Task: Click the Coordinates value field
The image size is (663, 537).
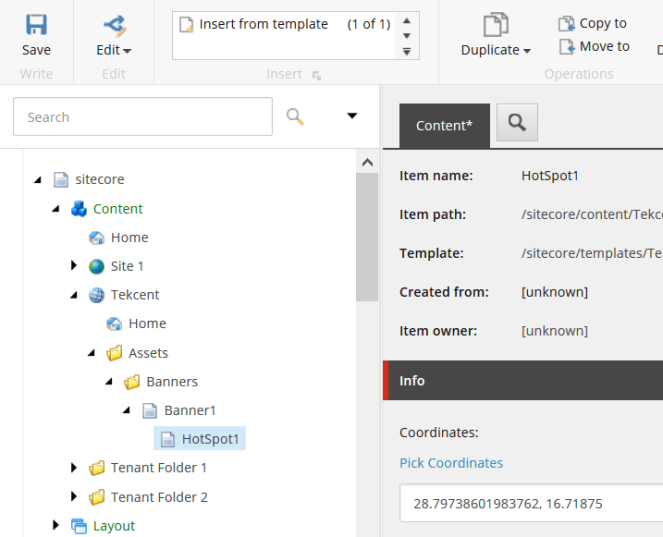Action: pyautogui.click(x=530, y=503)
